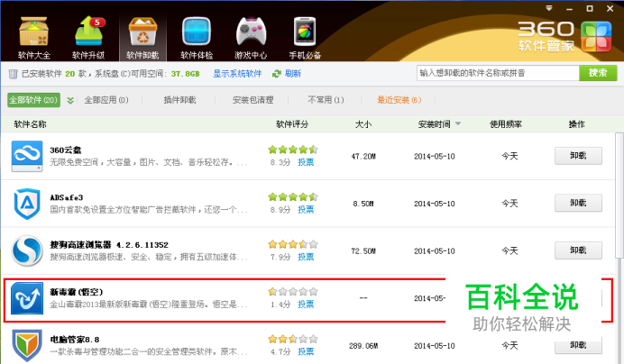The image size is (624, 364).
Task: Uninstall 电脑管家8.8 with 卸载 button
Action: pos(578,345)
